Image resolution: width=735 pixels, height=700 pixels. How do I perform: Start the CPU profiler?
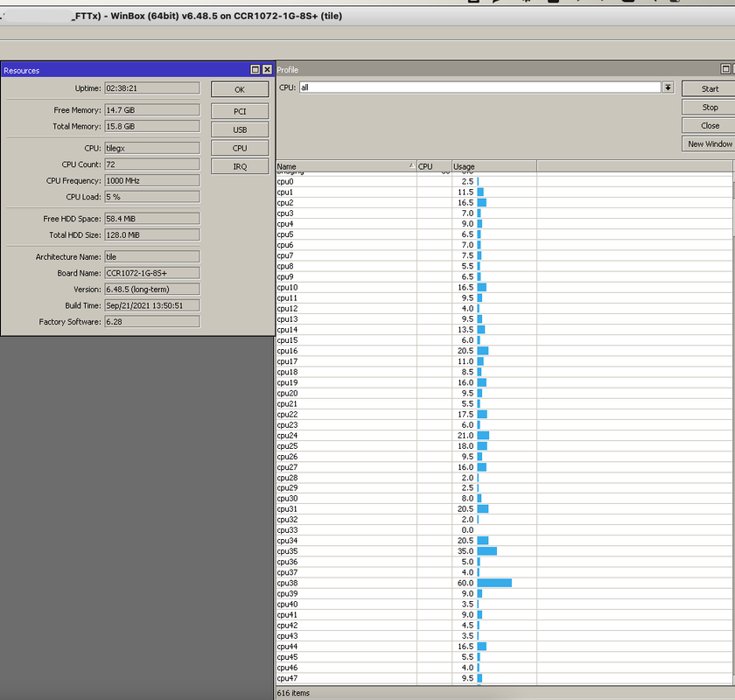point(710,88)
